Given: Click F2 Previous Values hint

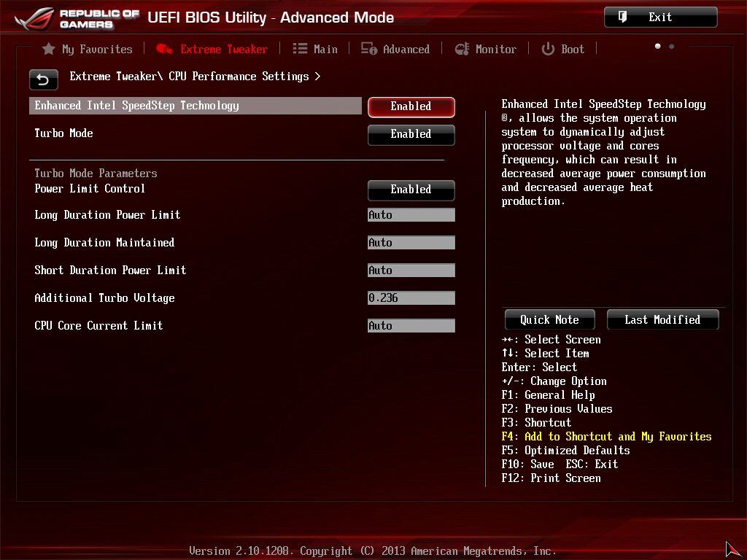Looking at the screenshot, I should 557,409.
